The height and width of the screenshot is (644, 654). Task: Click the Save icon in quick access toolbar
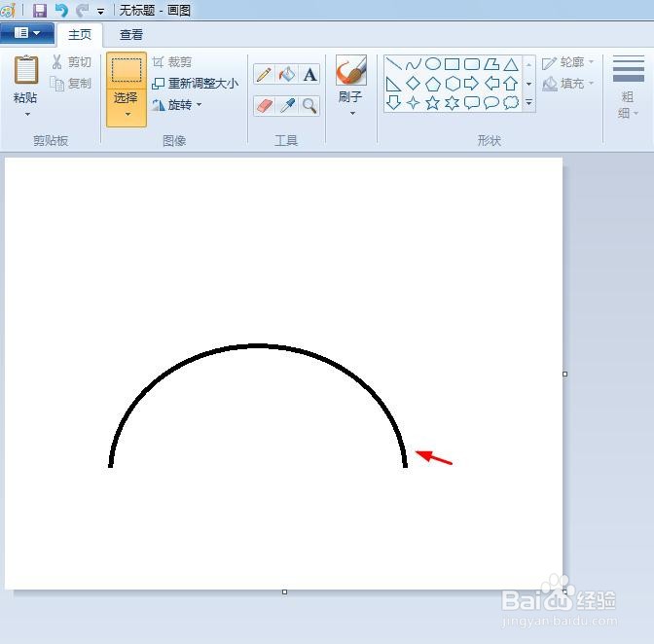coord(40,11)
